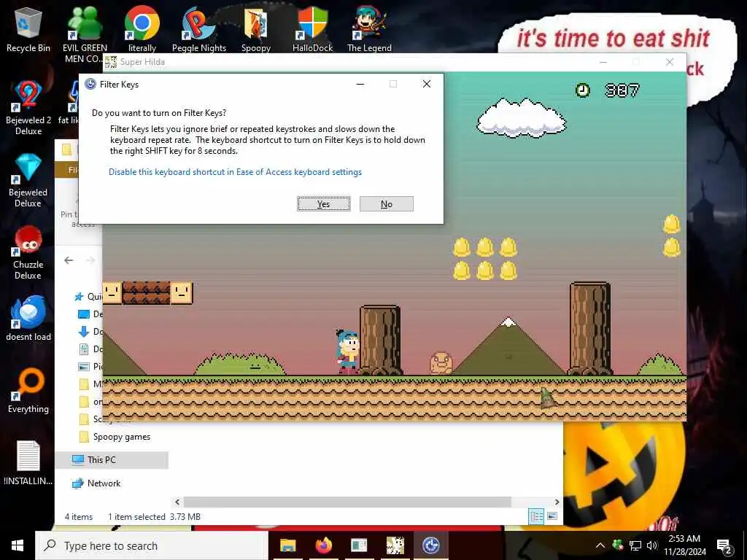Close the Super Hilda game window
747x560 pixels.
(x=670, y=62)
